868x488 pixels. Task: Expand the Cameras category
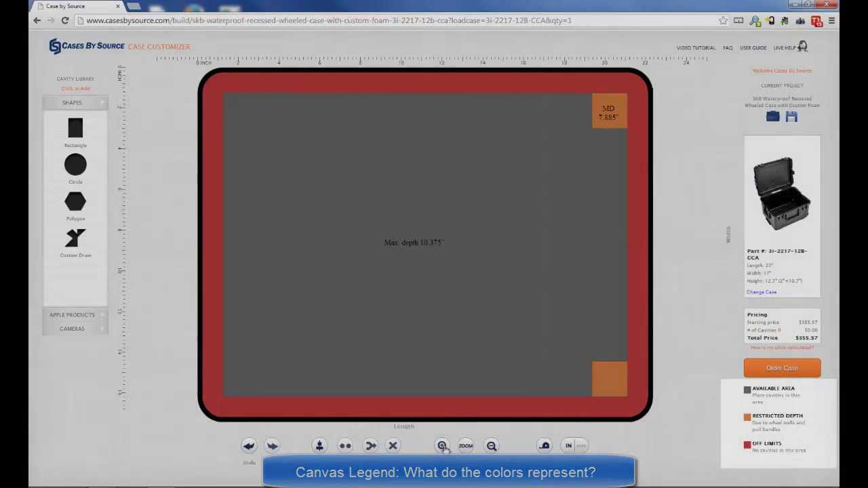(x=75, y=329)
